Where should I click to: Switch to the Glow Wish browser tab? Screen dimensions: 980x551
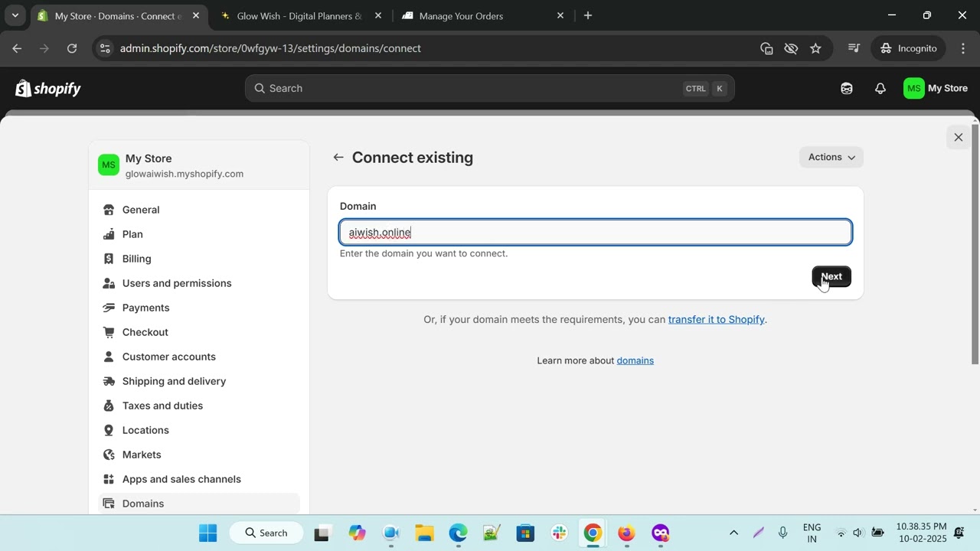(300, 16)
